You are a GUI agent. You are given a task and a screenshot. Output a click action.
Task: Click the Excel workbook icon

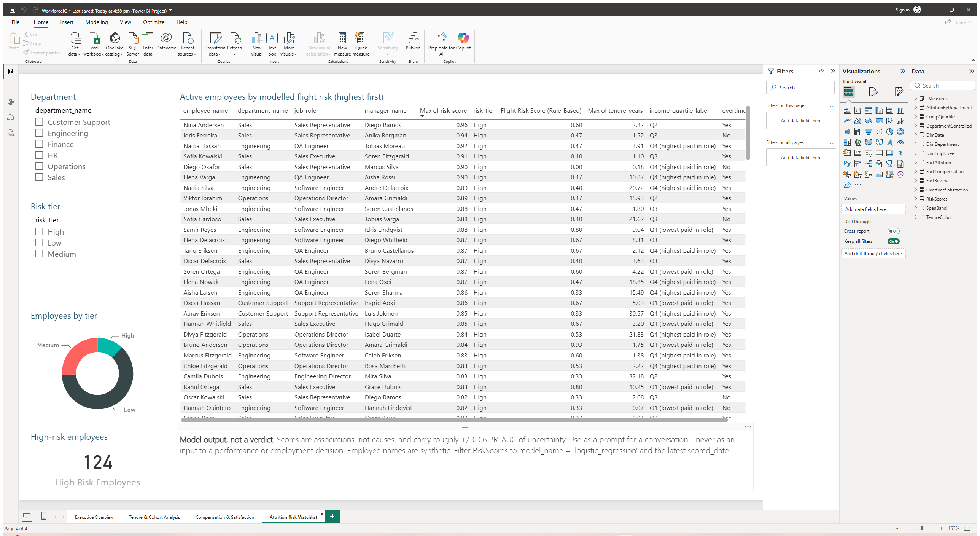tap(93, 43)
